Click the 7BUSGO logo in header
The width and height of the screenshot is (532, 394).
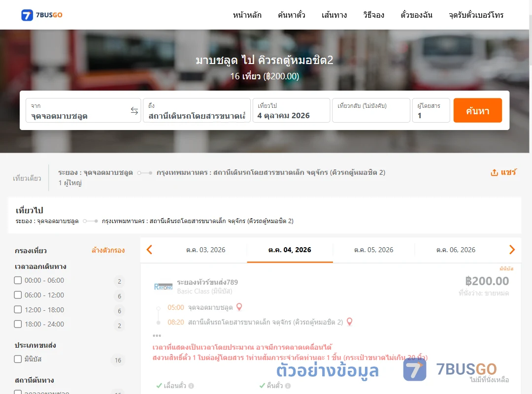point(42,15)
